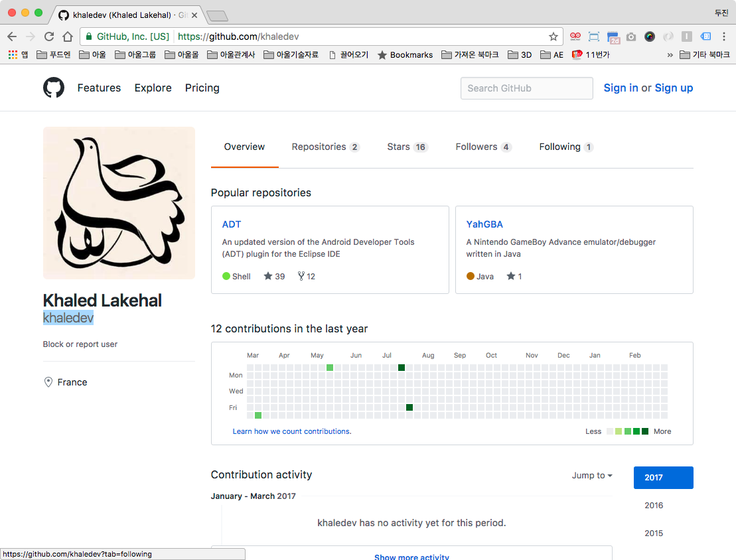Open the 3D bookmark folder
The height and width of the screenshot is (560, 736).
(520, 55)
